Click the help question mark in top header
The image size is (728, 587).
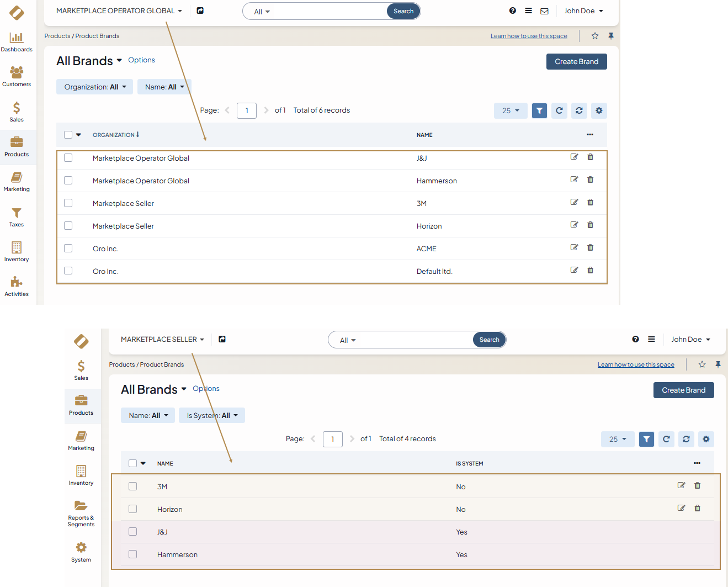(x=512, y=11)
